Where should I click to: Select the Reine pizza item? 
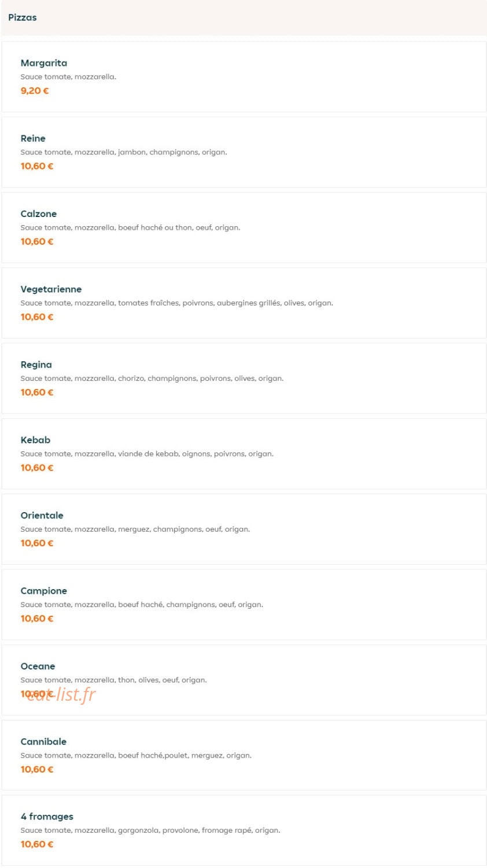[x=244, y=152]
